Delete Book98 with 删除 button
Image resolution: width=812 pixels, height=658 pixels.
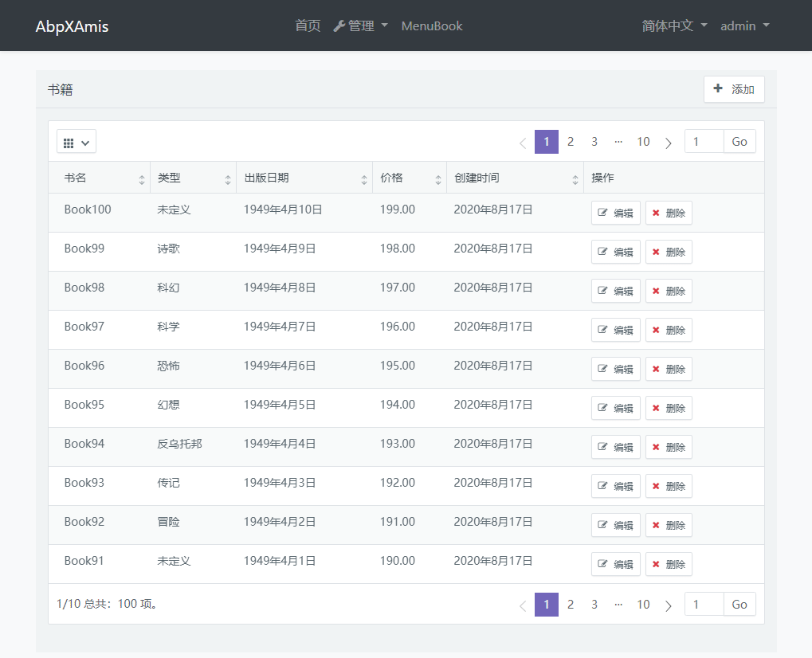pos(669,291)
